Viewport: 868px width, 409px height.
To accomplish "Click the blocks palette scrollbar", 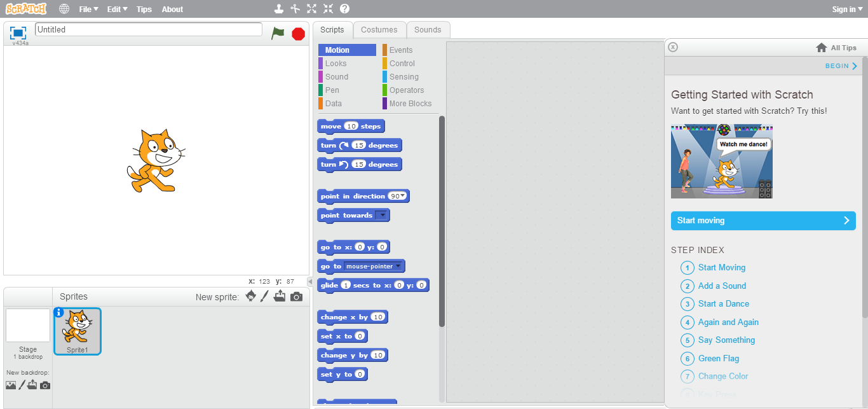I will 442,221.
